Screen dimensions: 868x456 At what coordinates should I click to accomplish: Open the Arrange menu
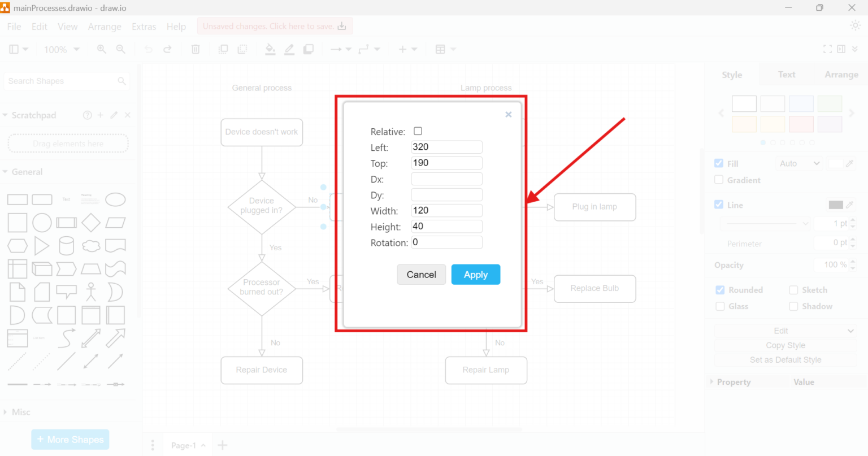105,27
